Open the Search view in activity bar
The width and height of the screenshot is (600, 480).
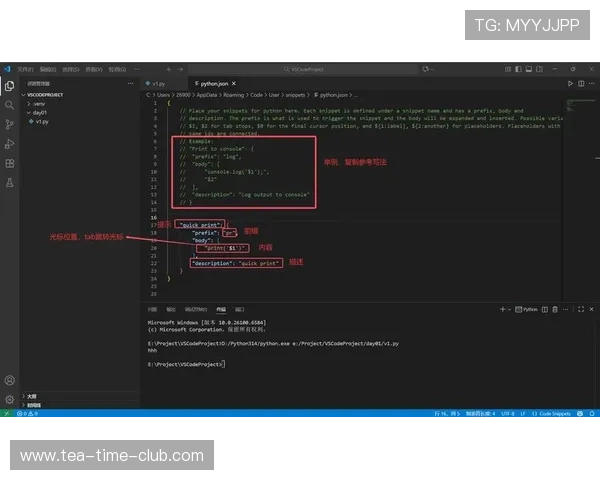9,105
